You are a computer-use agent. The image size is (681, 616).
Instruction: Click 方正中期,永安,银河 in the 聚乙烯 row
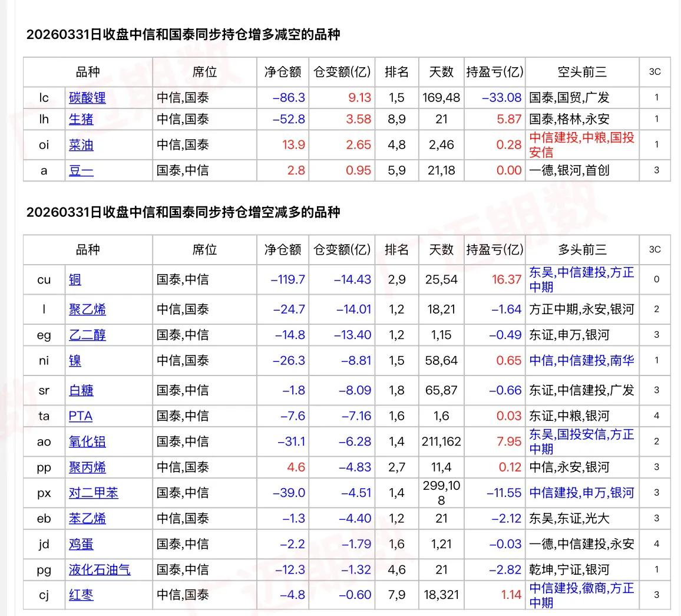[x=581, y=309]
